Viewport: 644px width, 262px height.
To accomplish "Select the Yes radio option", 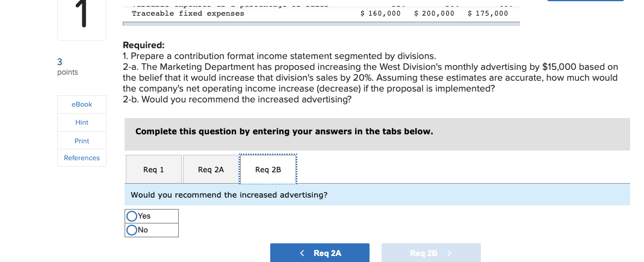I will [132, 216].
